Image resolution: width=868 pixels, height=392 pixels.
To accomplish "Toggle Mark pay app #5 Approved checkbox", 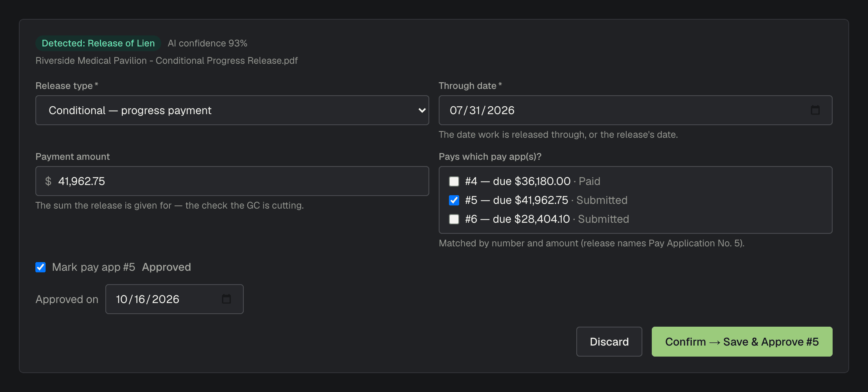I will click(x=40, y=267).
